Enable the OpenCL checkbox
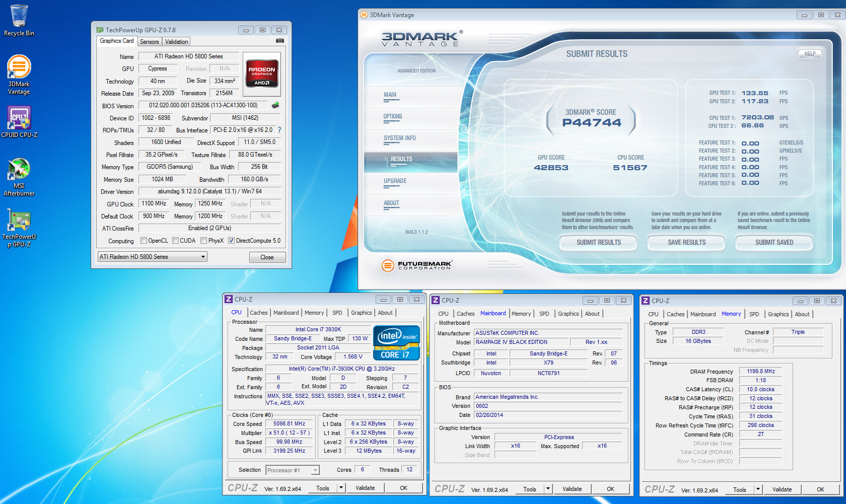This screenshot has height=504, width=846. tap(144, 241)
